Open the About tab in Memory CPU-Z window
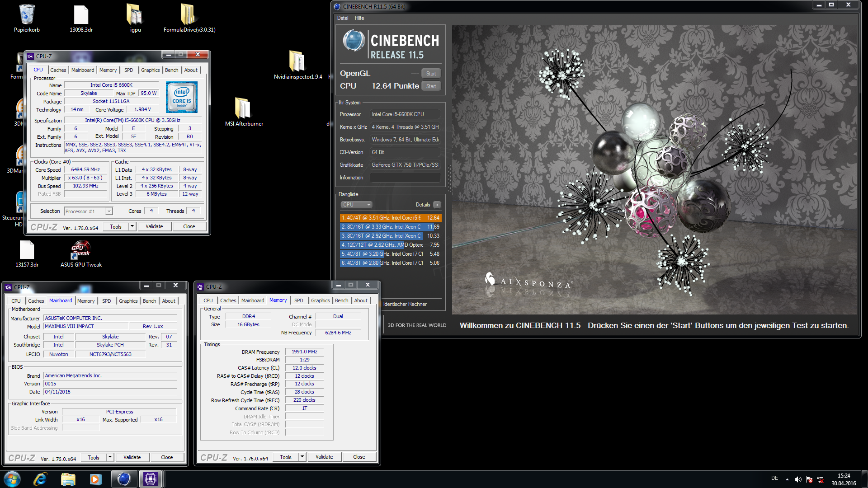868x488 pixels. click(361, 300)
